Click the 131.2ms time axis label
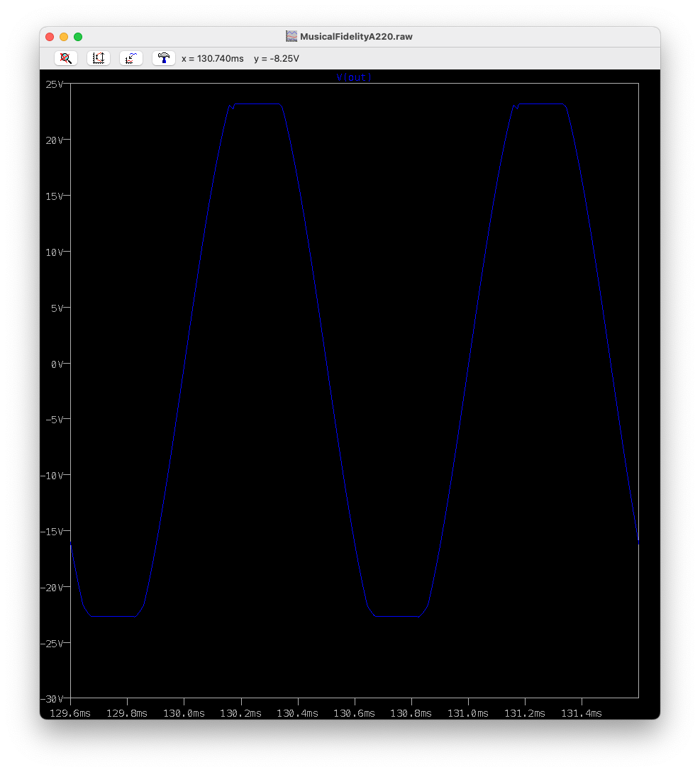700x772 pixels. coord(525,713)
